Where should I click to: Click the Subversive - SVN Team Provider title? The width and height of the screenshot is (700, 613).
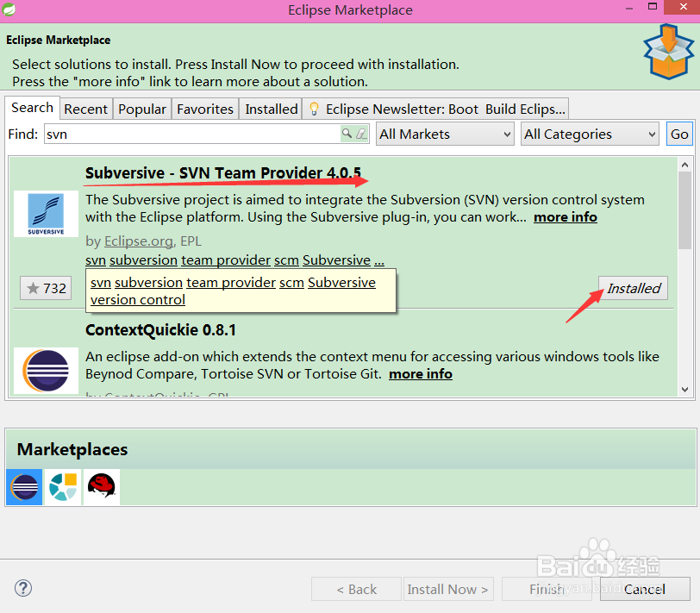(223, 172)
